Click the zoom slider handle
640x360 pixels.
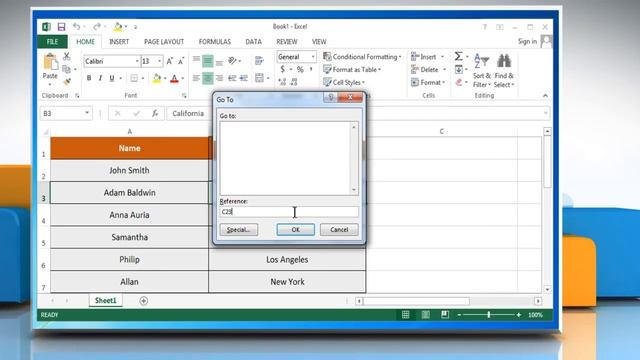point(489,315)
